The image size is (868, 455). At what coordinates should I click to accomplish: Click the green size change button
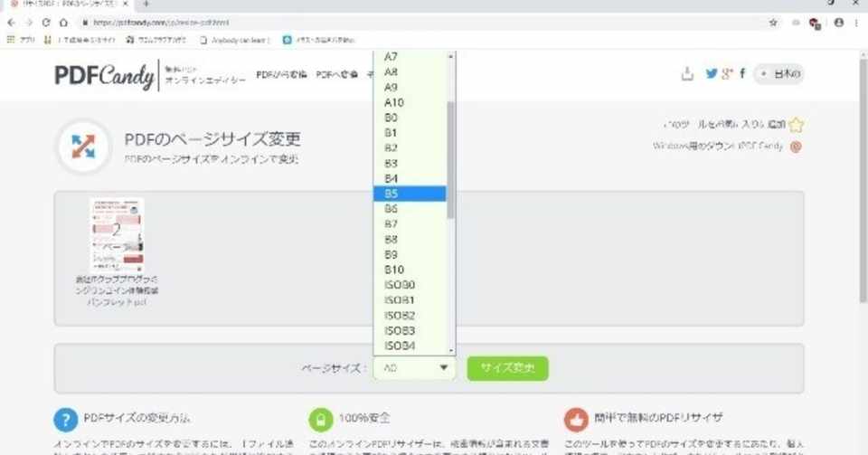507,368
